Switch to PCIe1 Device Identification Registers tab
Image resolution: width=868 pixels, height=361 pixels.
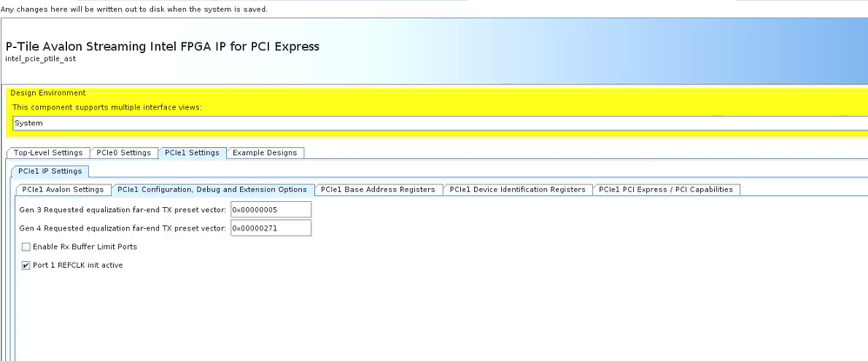pyautogui.click(x=517, y=190)
